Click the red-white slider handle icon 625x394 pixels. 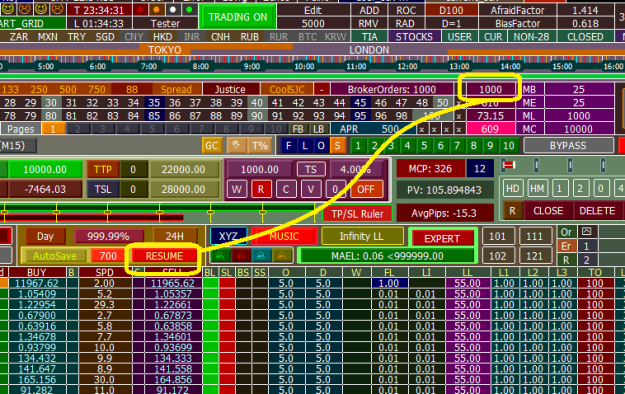coord(509,165)
